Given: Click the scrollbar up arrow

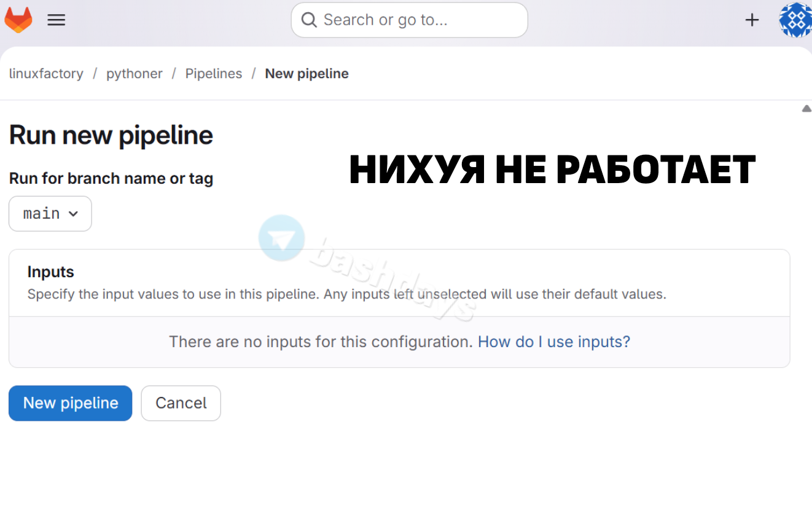Looking at the screenshot, I should [x=806, y=109].
